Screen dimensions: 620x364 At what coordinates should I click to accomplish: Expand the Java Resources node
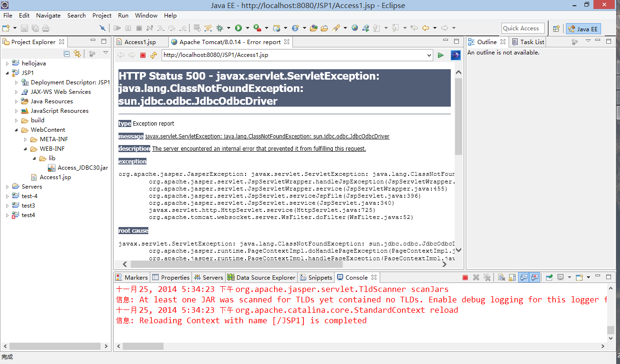[x=16, y=101]
